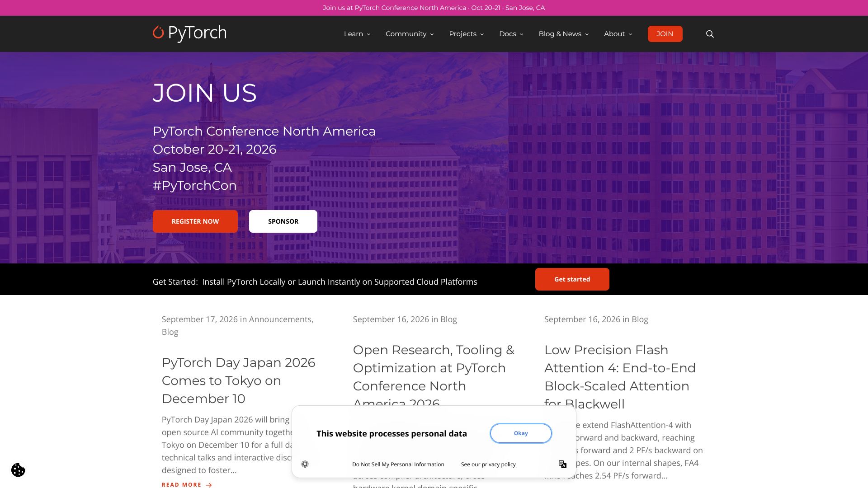The height and width of the screenshot is (488, 868).
Task: Expand the About menu
Action: (618, 34)
